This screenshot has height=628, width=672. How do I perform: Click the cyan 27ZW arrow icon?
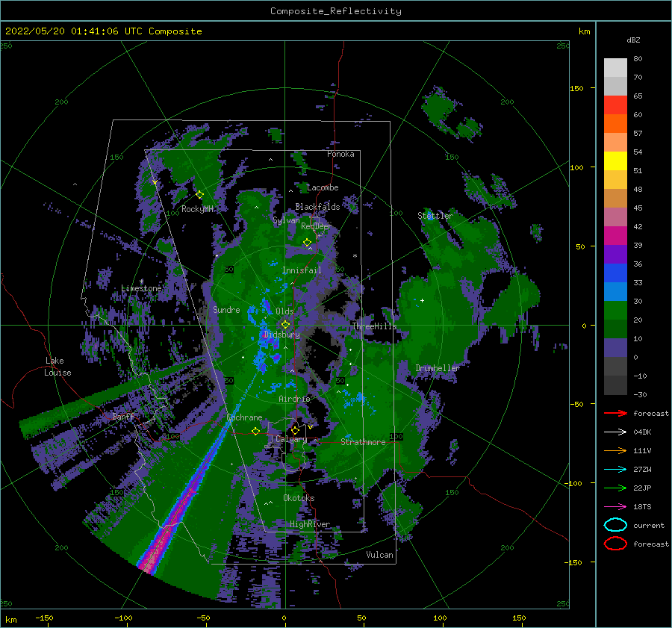(x=615, y=470)
